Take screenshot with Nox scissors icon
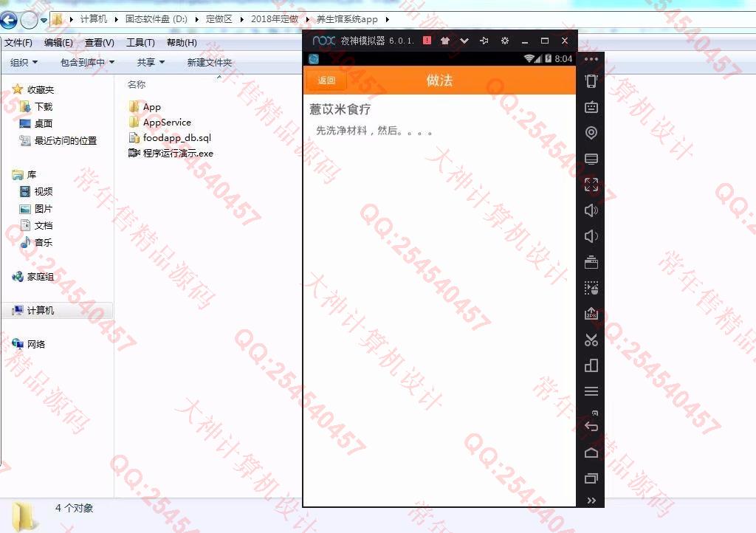Viewport: 756px width, 533px height. tap(591, 340)
